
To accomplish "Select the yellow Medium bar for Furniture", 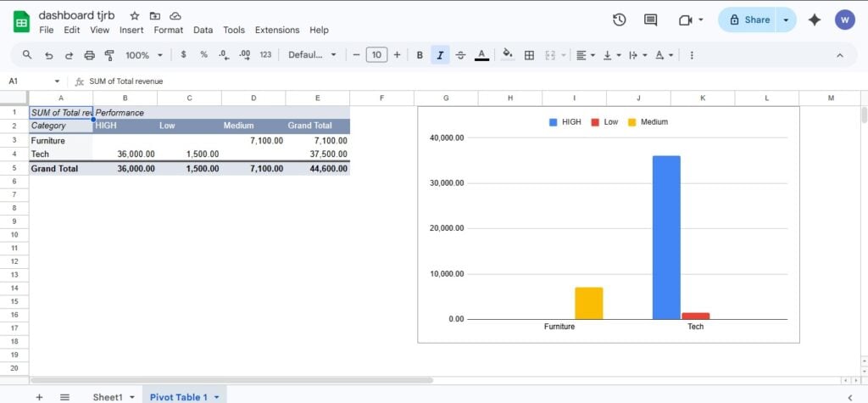I will click(589, 303).
